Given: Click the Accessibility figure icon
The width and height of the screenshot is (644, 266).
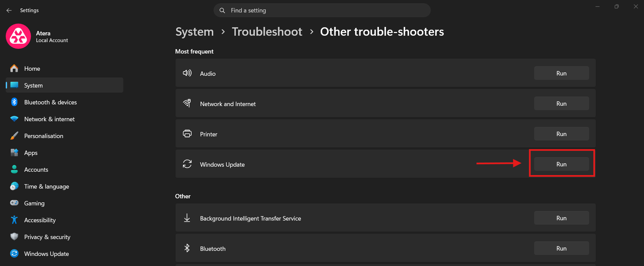Looking at the screenshot, I should pos(14,220).
